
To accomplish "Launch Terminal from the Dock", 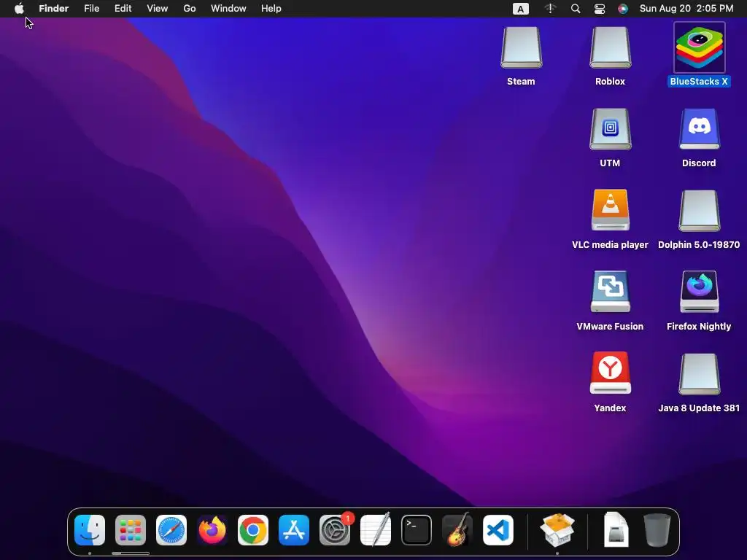I will 417,530.
